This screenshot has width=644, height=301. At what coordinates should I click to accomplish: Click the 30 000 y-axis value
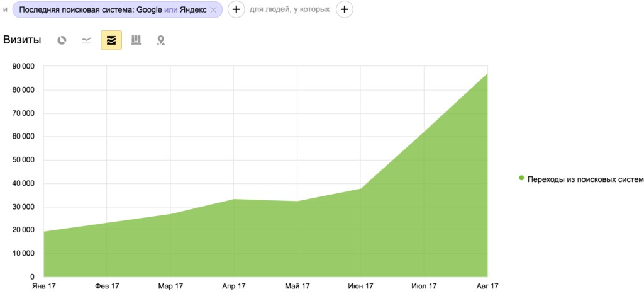click(23, 207)
